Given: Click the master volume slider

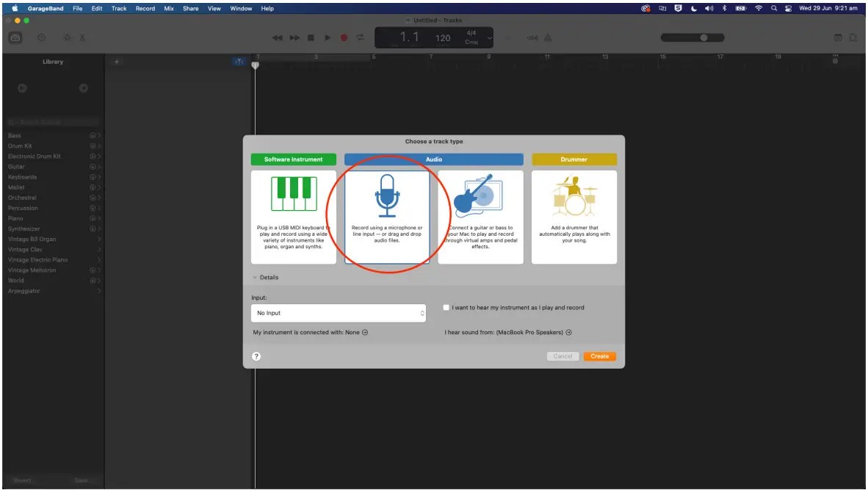Looking at the screenshot, I should [692, 37].
